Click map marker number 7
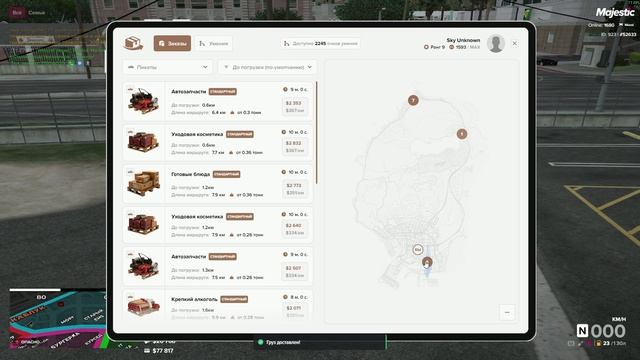640x360 pixels. [x=413, y=100]
